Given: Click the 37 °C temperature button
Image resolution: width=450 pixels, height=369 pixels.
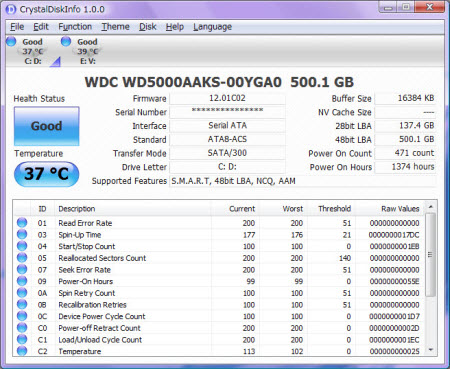Looking at the screenshot, I should [x=47, y=174].
